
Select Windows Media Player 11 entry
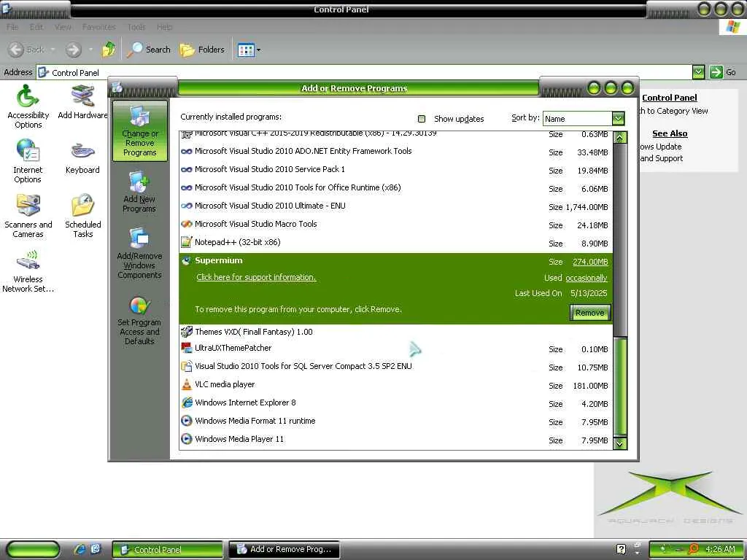396,440
